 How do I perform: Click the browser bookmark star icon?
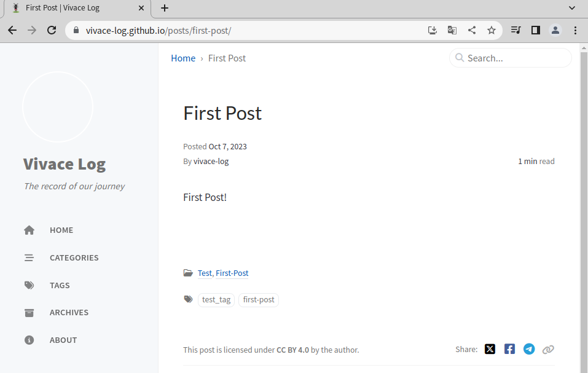(x=492, y=30)
